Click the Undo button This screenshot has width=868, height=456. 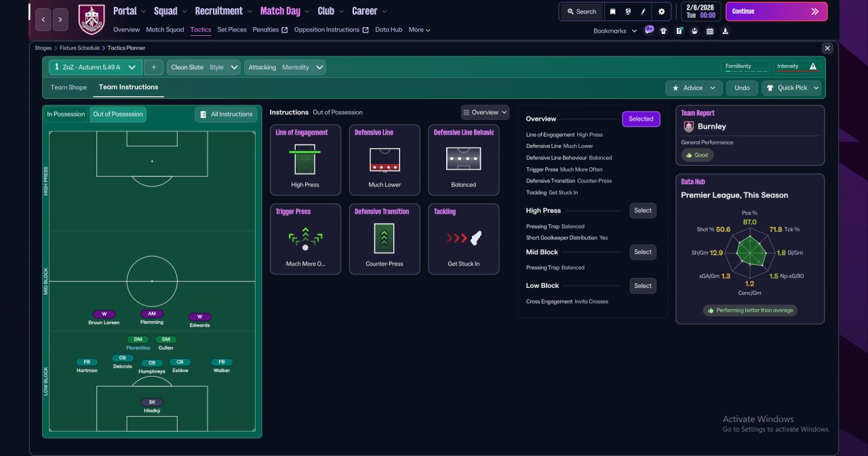[742, 88]
